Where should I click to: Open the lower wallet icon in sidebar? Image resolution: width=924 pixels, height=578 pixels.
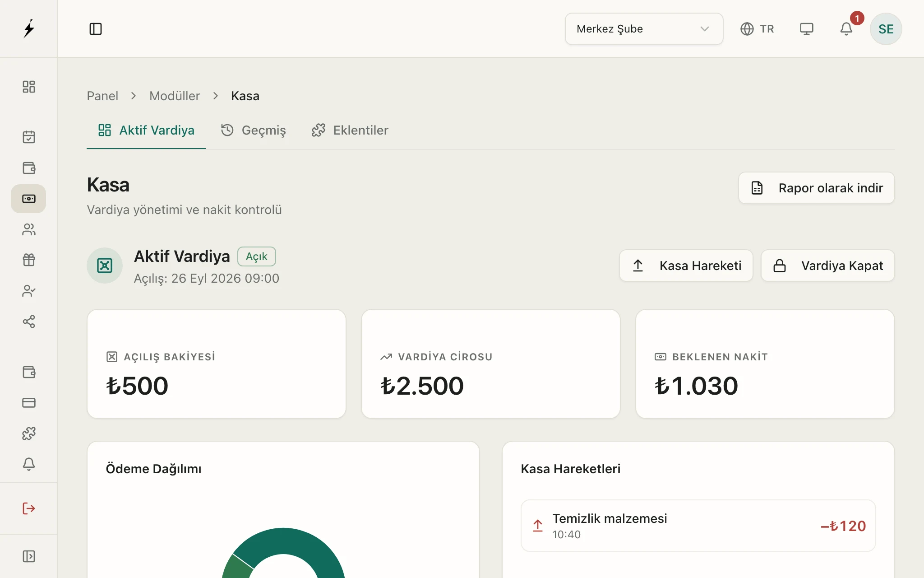tap(29, 372)
